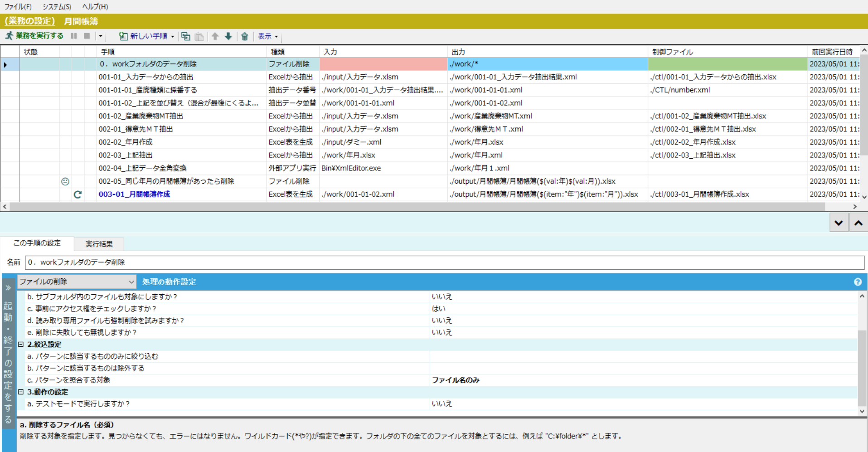Delete step using trash can icon
The width and height of the screenshot is (868, 452).
[x=245, y=36]
